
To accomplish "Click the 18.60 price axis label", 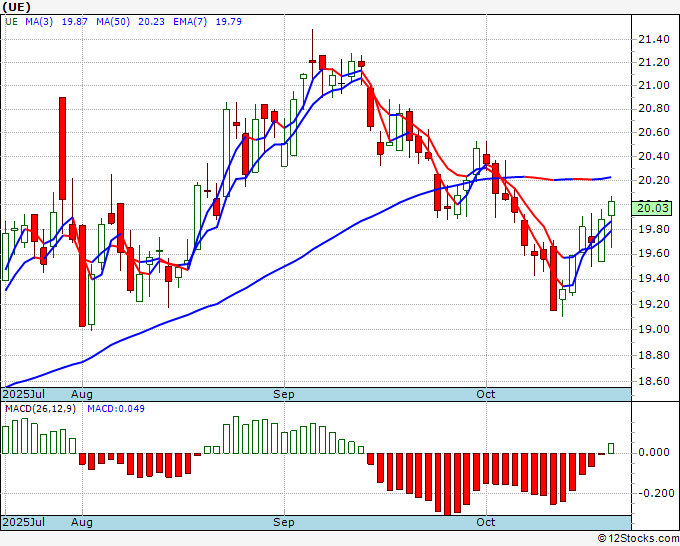I will coord(654,381).
